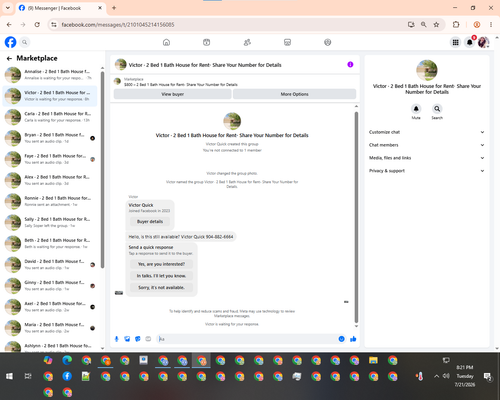The width and height of the screenshot is (500, 400).
Task: Mute the conversation with the bell icon
Action: [x=416, y=109]
